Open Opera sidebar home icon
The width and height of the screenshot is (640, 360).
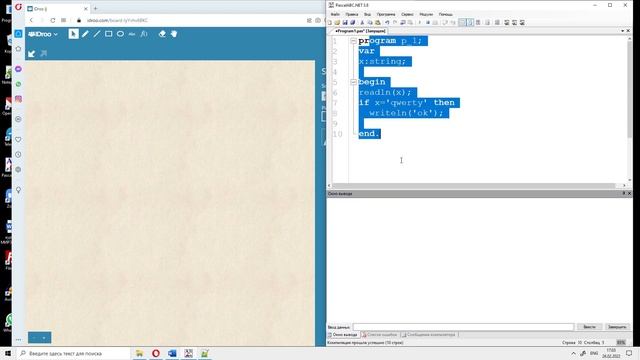click(18, 33)
